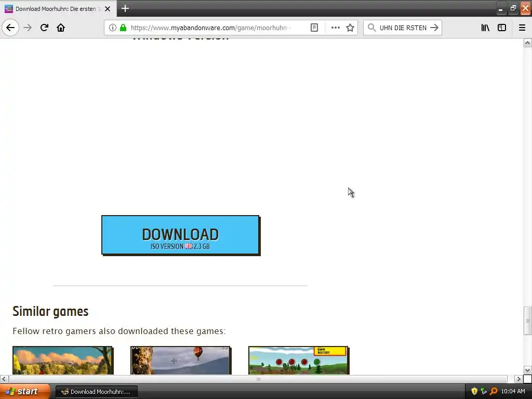Show sidebars panel icon

tap(502, 28)
